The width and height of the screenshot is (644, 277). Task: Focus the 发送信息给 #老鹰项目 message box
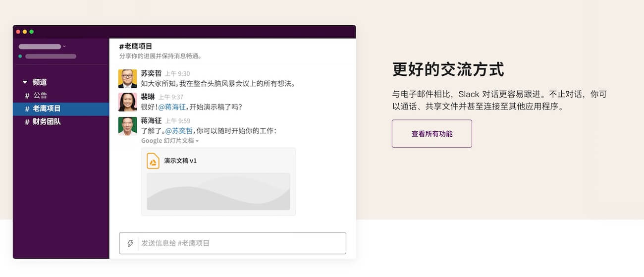(x=240, y=243)
